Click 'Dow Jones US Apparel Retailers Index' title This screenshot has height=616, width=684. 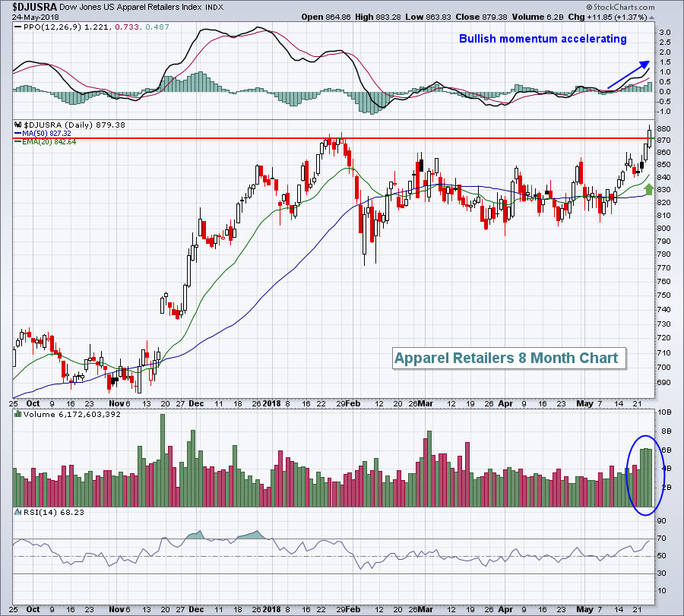pyautogui.click(x=131, y=7)
